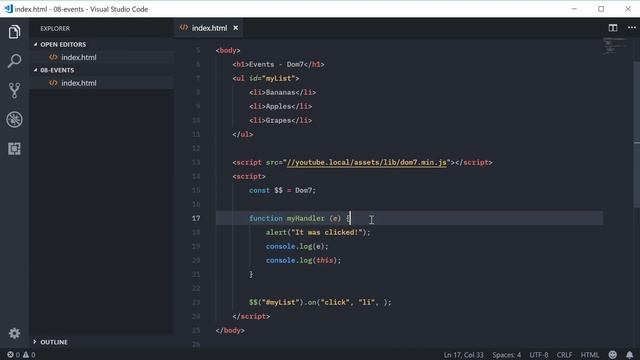Image resolution: width=640 pixels, height=360 pixels.
Task: Follow the dom7.min.js script link
Action: [367, 162]
